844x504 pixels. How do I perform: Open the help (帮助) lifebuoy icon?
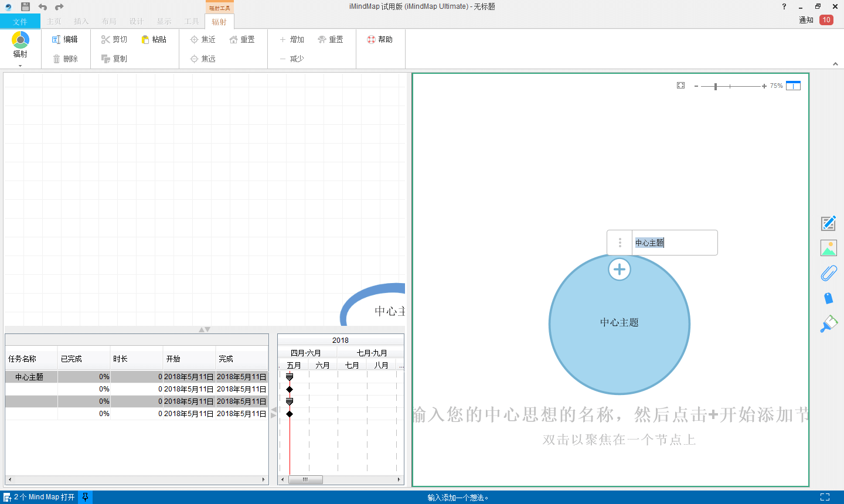pyautogui.click(x=371, y=39)
